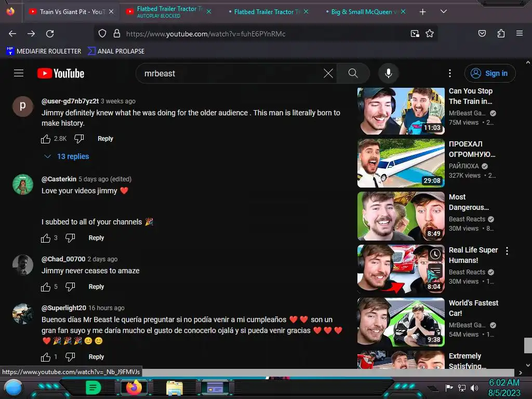Open the list all tabs dropdown
The image size is (532, 399).
pyautogui.click(x=443, y=11)
